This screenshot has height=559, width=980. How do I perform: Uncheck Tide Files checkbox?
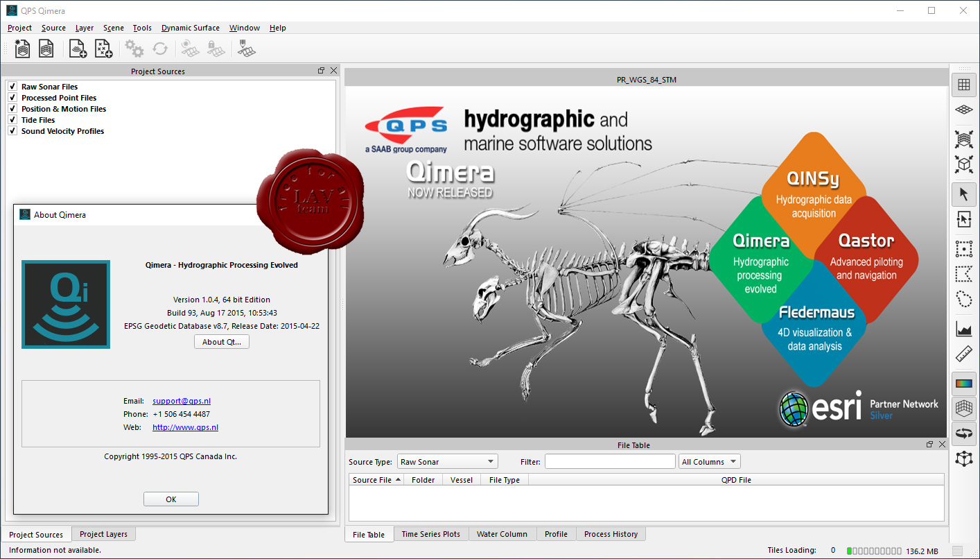click(12, 120)
